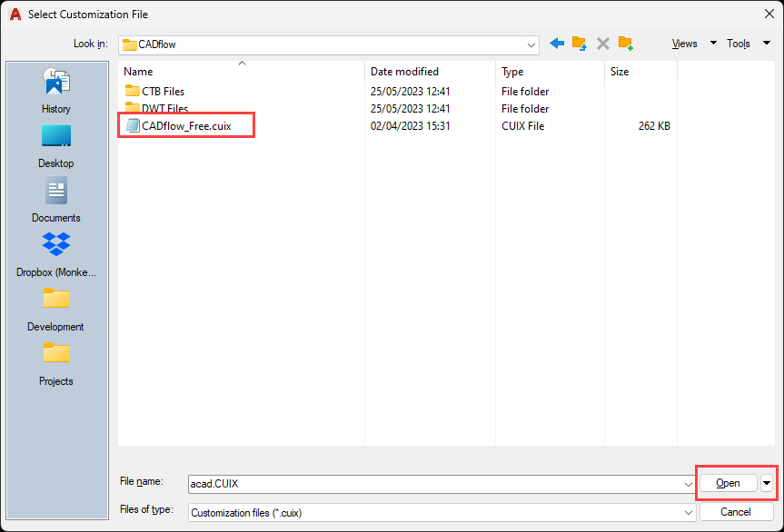This screenshot has height=532, width=784.
Task: Open History location in sidebar
Action: coord(56,91)
